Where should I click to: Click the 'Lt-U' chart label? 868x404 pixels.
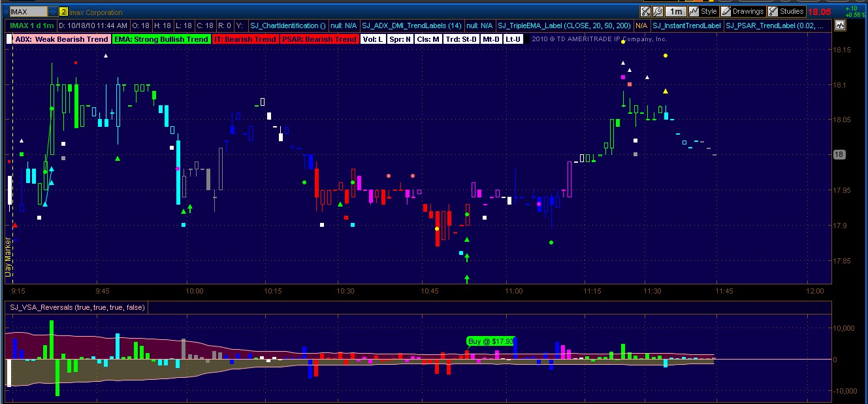[513, 39]
